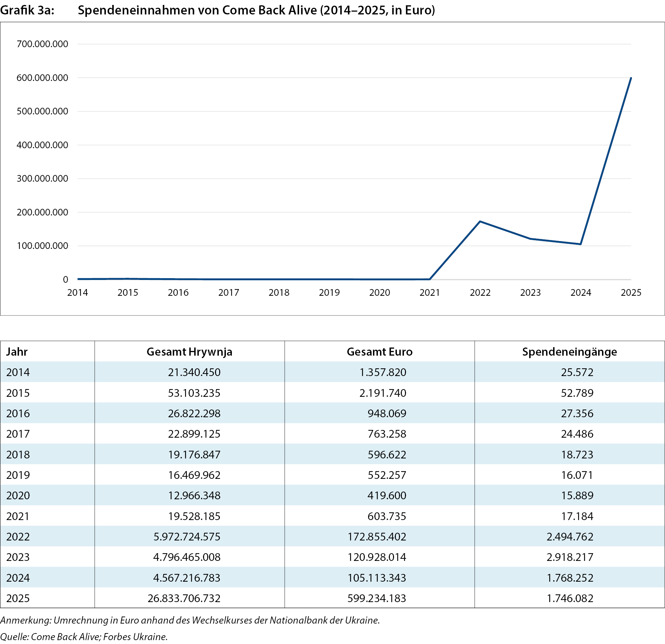Click the Spendeneingänge value 2.918.217

click(x=570, y=557)
